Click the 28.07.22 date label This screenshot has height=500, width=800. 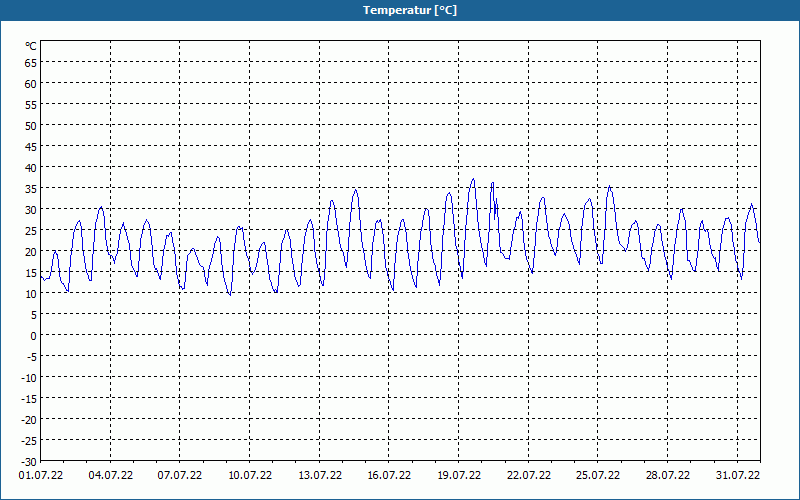(667, 476)
